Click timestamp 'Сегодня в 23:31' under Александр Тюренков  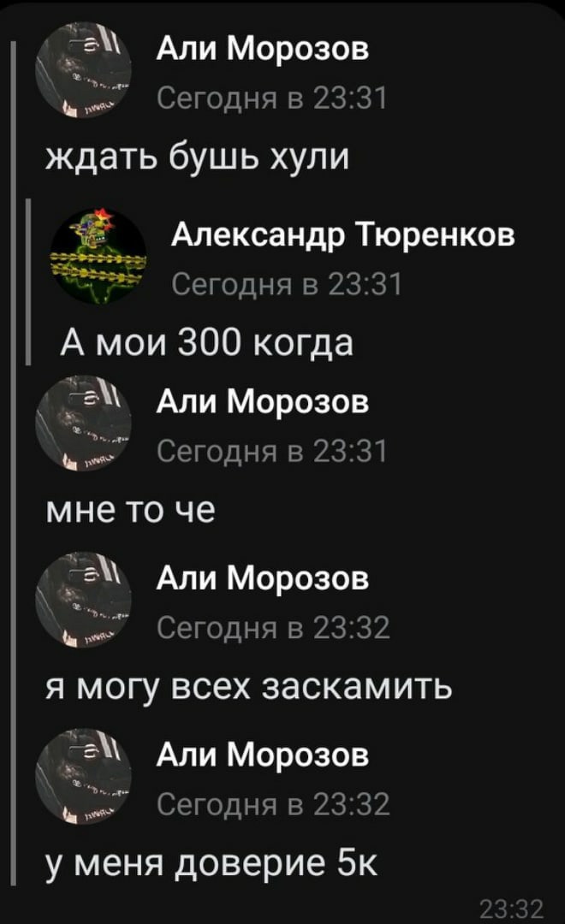tap(288, 284)
